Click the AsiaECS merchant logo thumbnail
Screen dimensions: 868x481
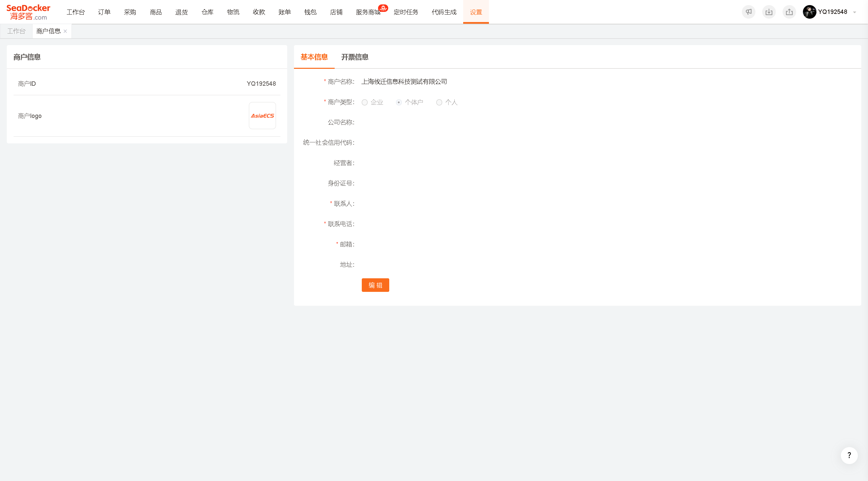click(262, 116)
